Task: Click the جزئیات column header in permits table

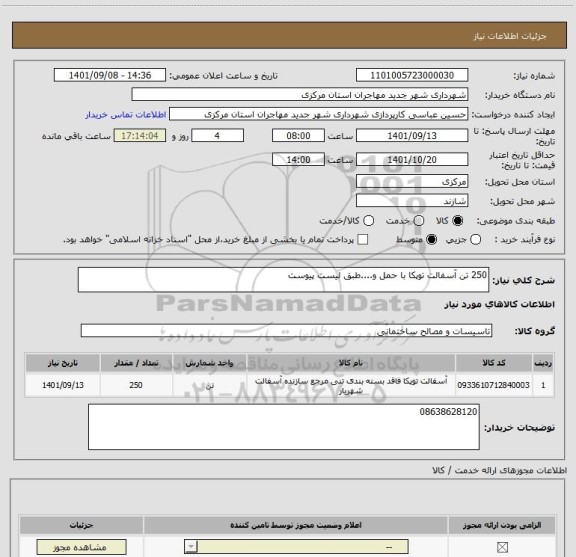Action: pyautogui.click(x=81, y=525)
